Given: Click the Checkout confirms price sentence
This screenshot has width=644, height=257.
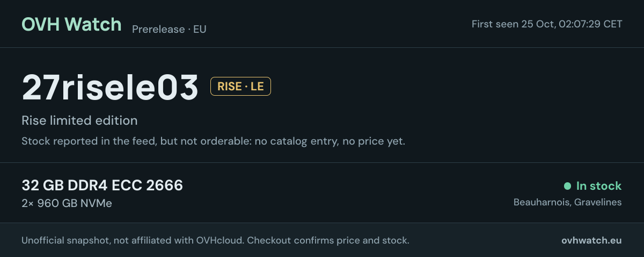Looking at the screenshot, I should [328, 240].
